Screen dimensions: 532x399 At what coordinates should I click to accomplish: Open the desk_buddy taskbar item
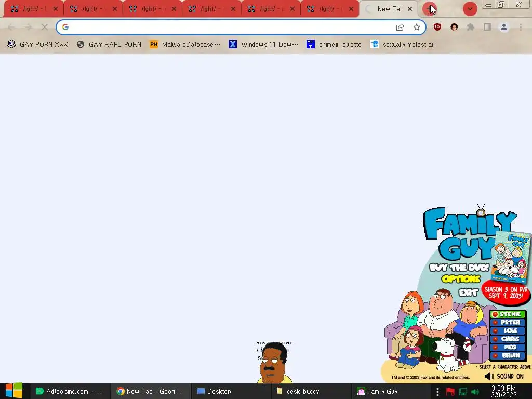pos(311,392)
